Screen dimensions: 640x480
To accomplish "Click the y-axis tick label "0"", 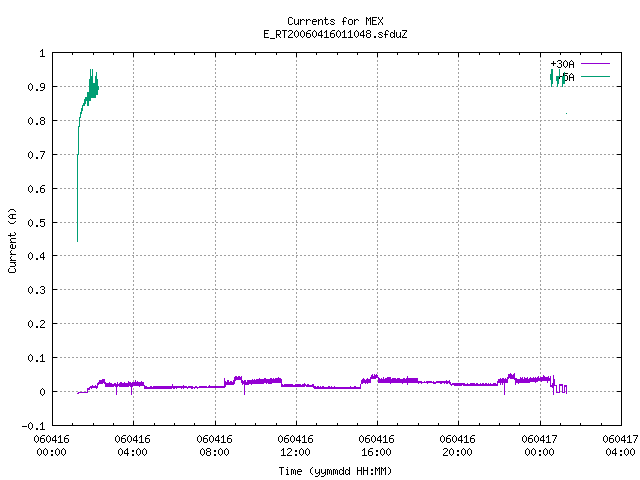I will pyautogui.click(x=42, y=392).
